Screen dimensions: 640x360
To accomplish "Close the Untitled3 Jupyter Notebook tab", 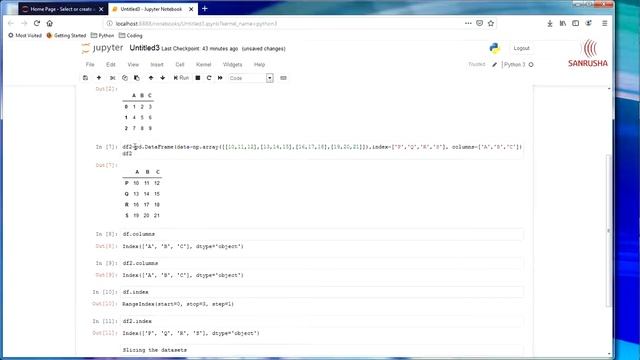I will point(191,9).
